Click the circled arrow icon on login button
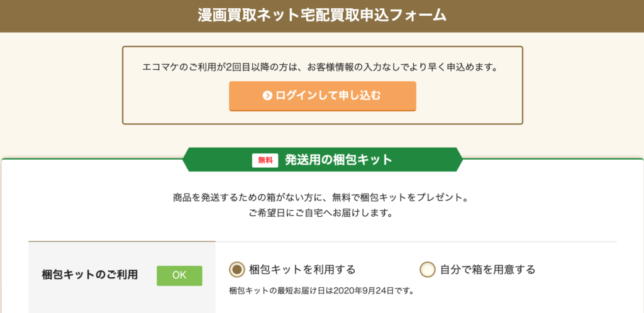The image size is (644, 313). coord(268,96)
